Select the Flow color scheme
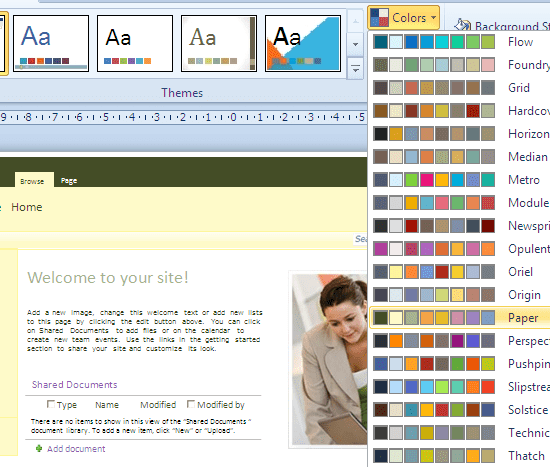 460,42
